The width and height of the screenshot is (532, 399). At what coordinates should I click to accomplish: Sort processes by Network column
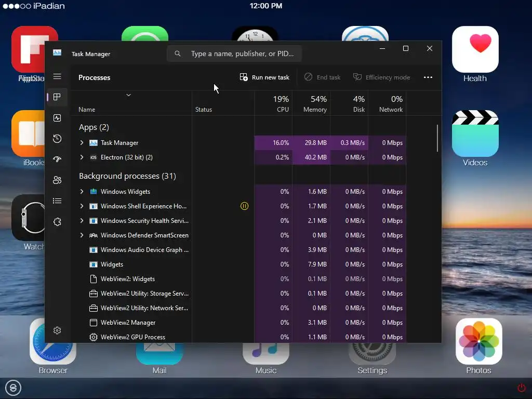(x=388, y=104)
